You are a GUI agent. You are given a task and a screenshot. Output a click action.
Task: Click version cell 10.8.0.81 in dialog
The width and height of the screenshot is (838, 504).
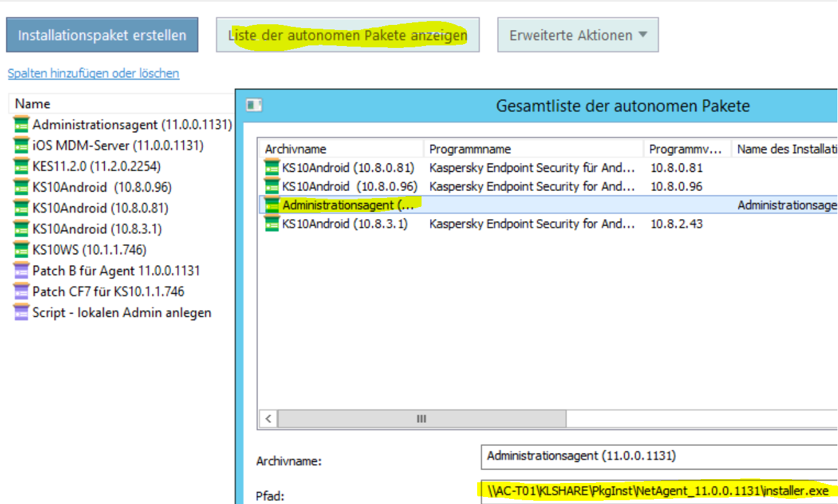pyautogui.click(x=676, y=169)
